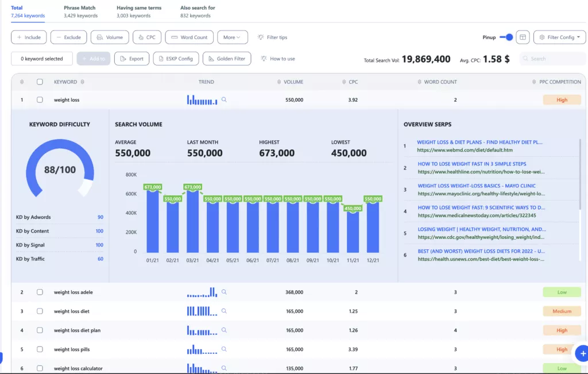The height and width of the screenshot is (374, 588).
Task: Open the Mayo Clinic weight loss SERP link
Action: coord(476,186)
